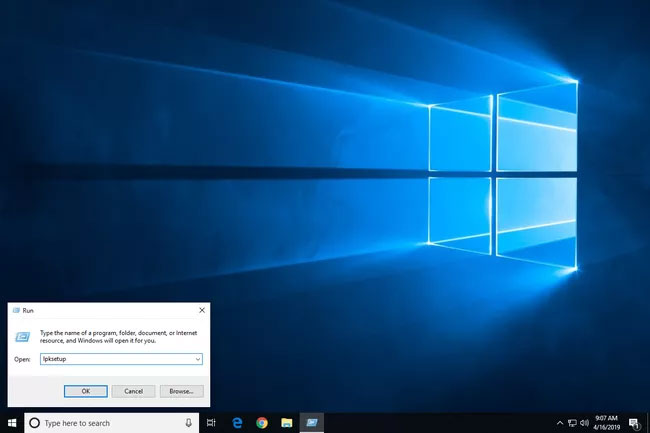
Task: Open Task View from the taskbar
Action: (211, 423)
